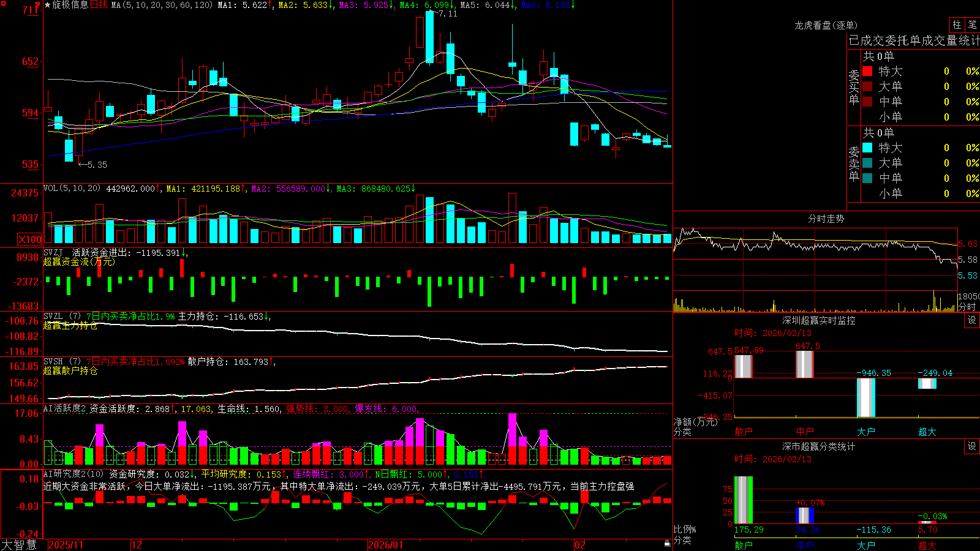Click the teal 中单 sell order swatch

click(867, 178)
